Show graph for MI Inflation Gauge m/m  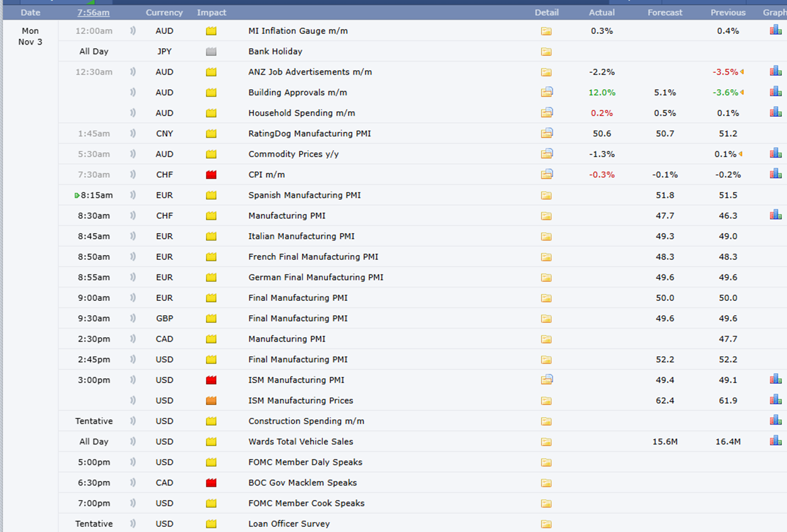click(x=776, y=30)
